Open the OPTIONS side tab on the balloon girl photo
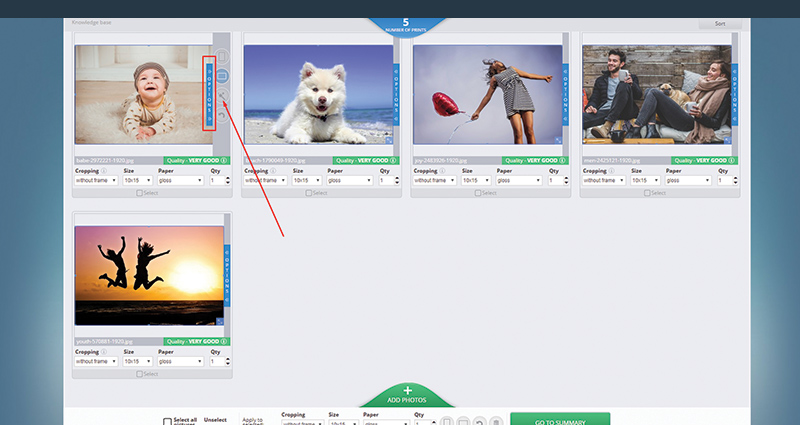 click(x=565, y=95)
